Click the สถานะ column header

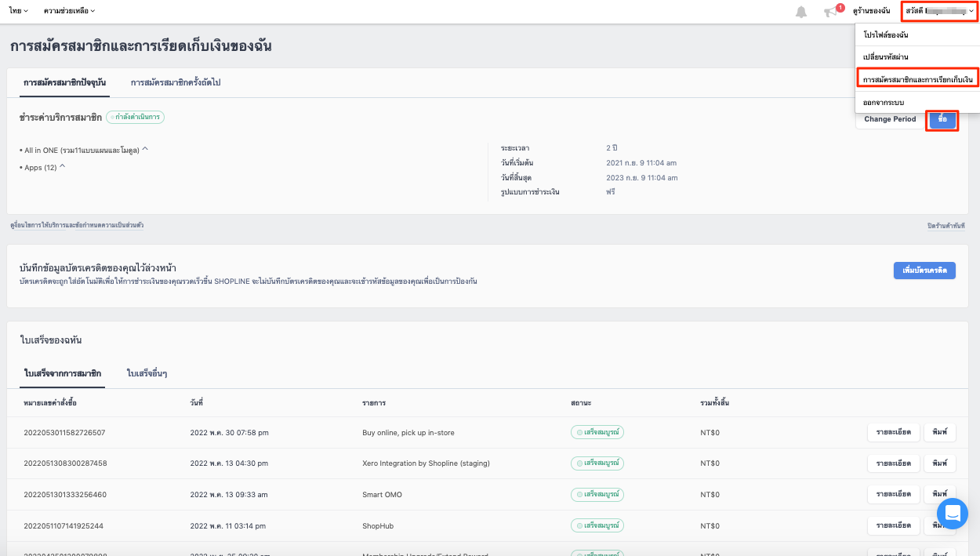(581, 402)
